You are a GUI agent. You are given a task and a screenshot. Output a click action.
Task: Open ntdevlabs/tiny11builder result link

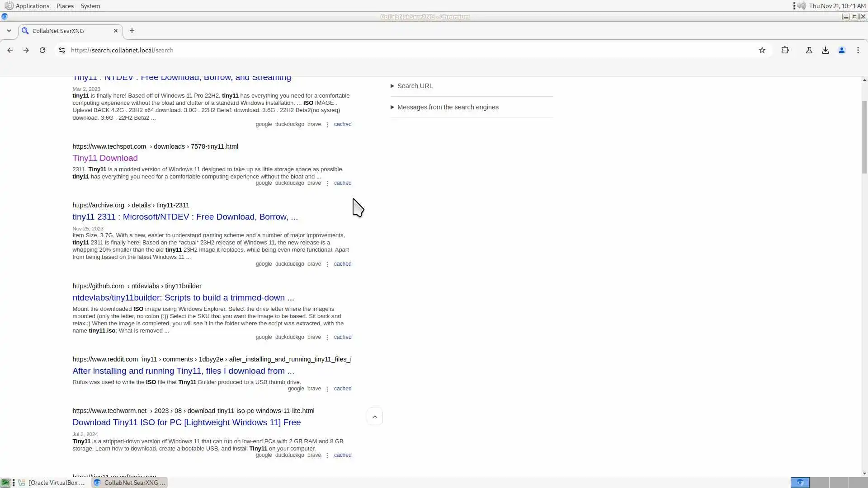coord(183,298)
